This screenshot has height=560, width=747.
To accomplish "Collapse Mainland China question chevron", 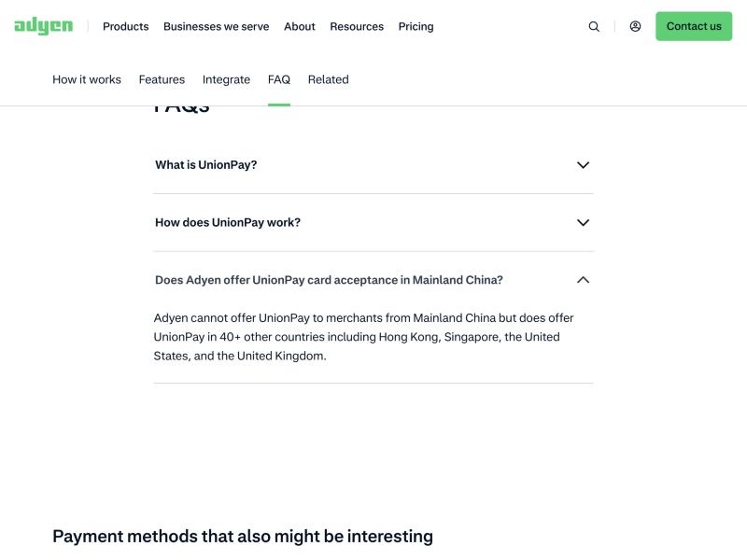I will coord(583,280).
